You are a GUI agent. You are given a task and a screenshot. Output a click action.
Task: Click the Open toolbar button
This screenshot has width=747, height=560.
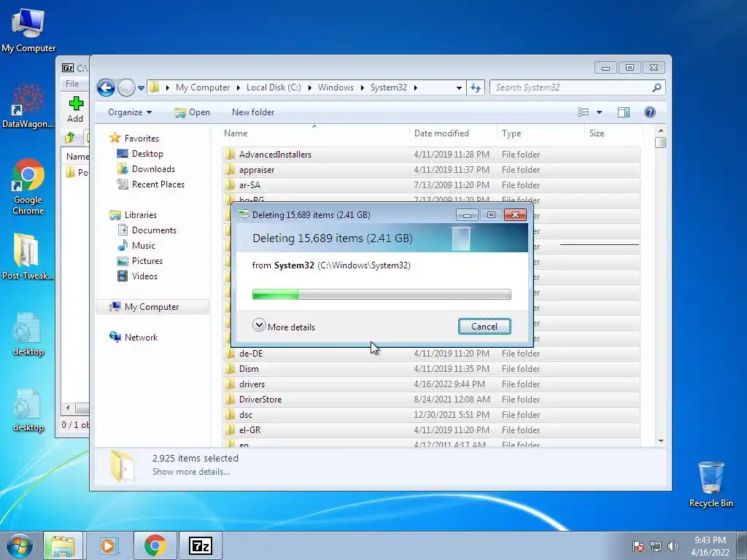tap(192, 112)
